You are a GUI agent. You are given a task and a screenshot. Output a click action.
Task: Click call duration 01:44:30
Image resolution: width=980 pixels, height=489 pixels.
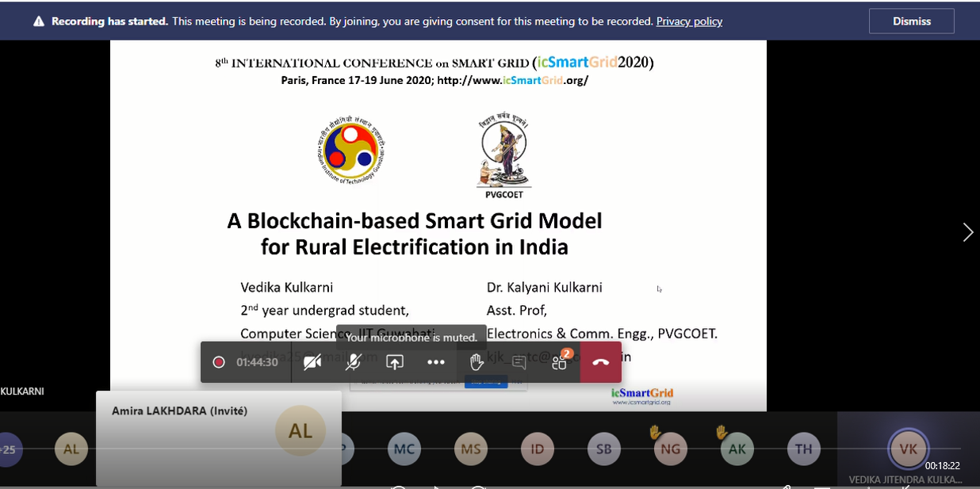click(257, 362)
